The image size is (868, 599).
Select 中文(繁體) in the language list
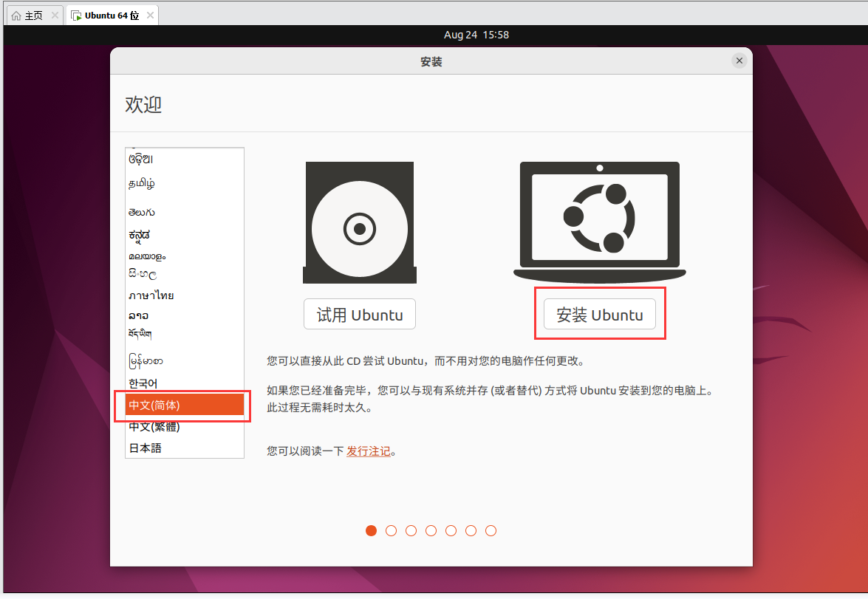(185, 426)
